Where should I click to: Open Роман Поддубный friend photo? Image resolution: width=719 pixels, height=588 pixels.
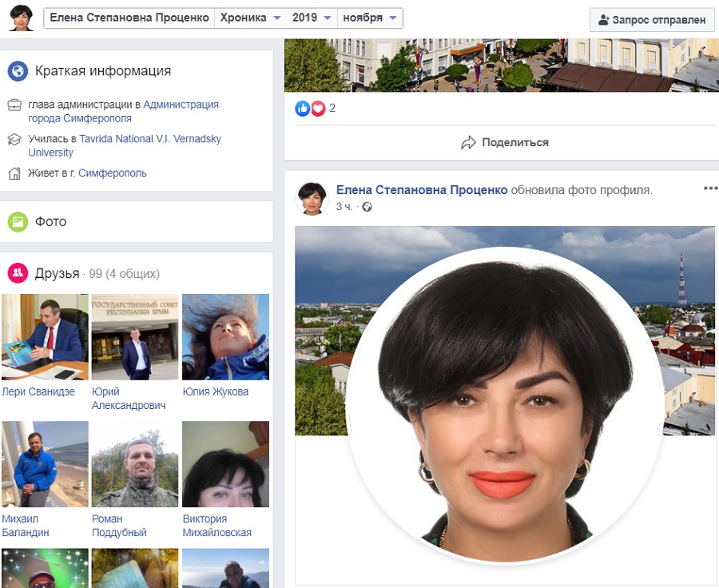135,464
